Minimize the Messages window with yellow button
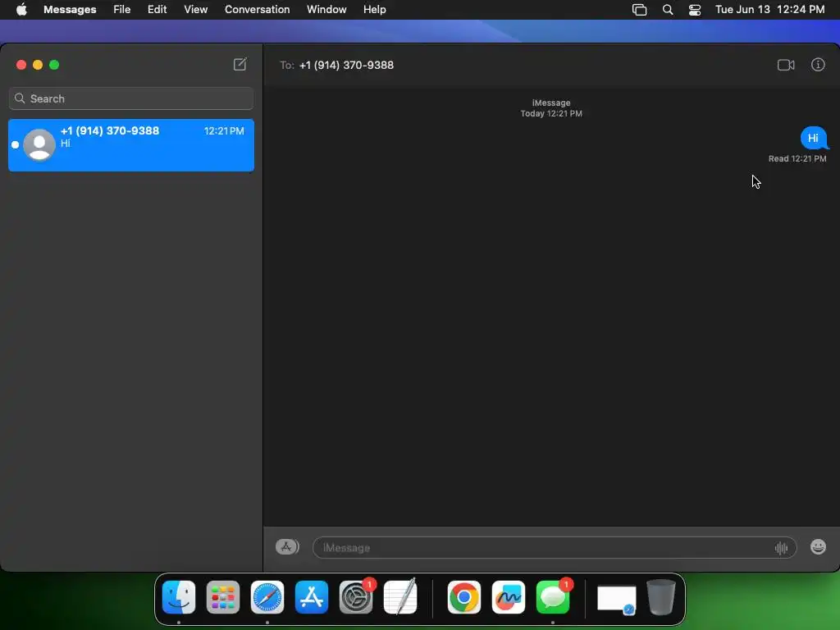The height and width of the screenshot is (630, 840). [38, 65]
